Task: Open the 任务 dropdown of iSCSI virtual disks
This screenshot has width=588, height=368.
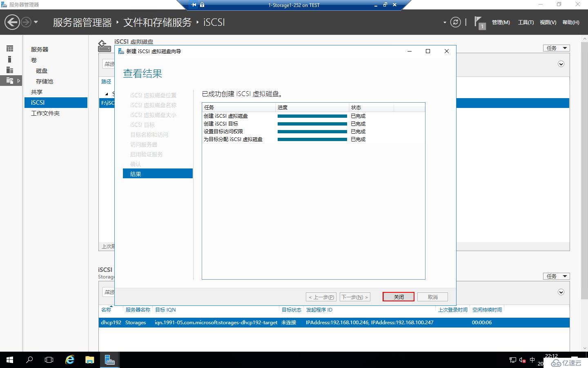Action: pyautogui.click(x=556, y=48)
